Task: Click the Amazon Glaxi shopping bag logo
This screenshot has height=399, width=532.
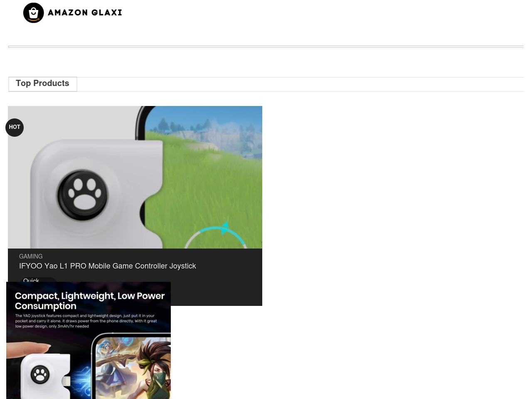Action: click(34, 13)
